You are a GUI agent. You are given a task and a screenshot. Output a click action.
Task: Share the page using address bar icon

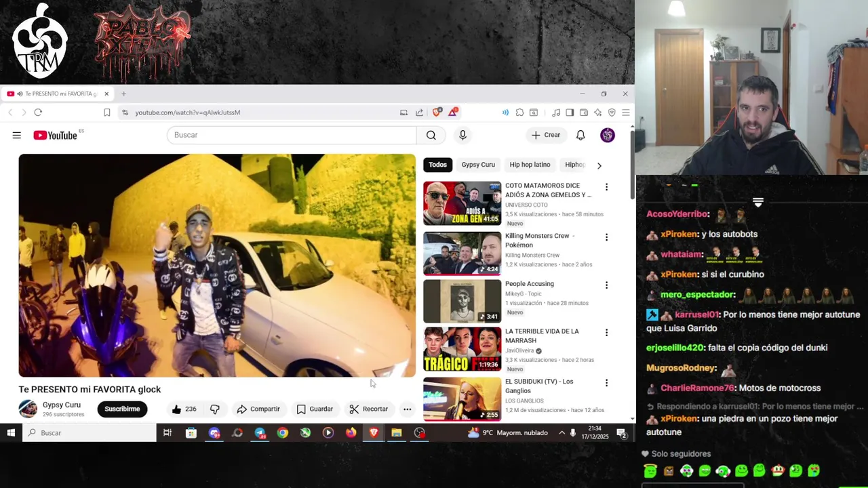(x=419, y=113)
